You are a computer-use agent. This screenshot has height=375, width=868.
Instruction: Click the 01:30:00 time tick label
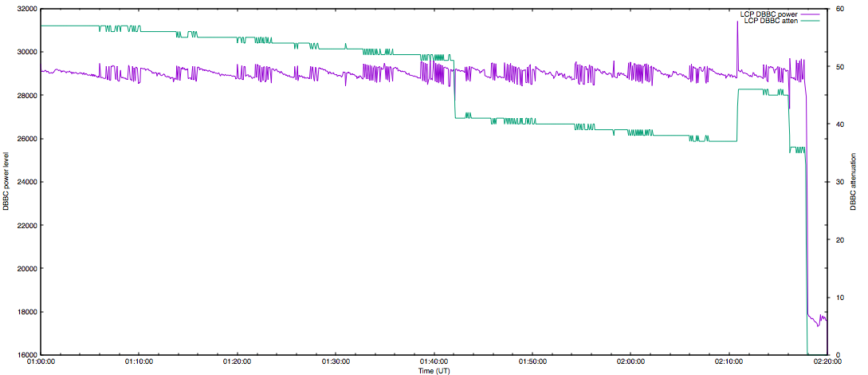tap(336, 362)
